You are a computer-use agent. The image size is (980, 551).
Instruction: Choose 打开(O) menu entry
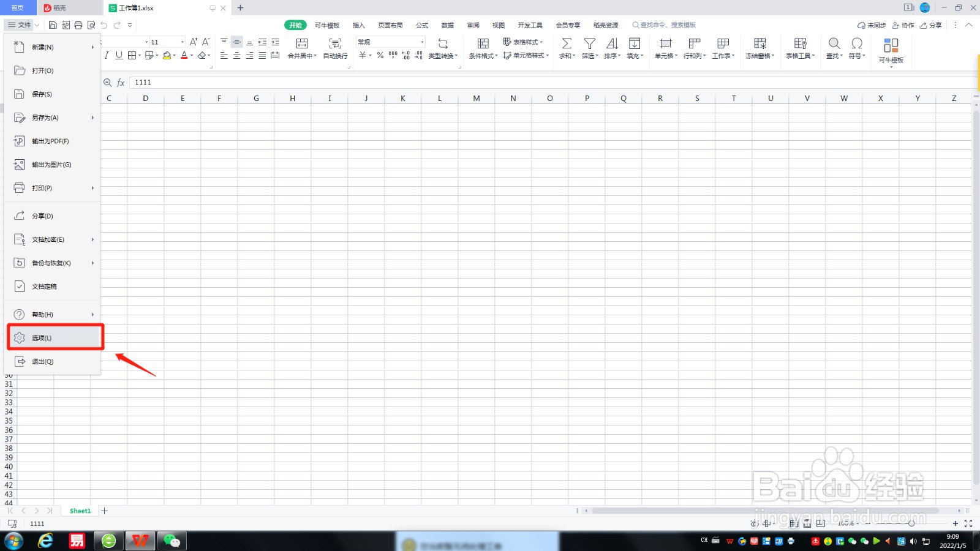click(53, 70)
